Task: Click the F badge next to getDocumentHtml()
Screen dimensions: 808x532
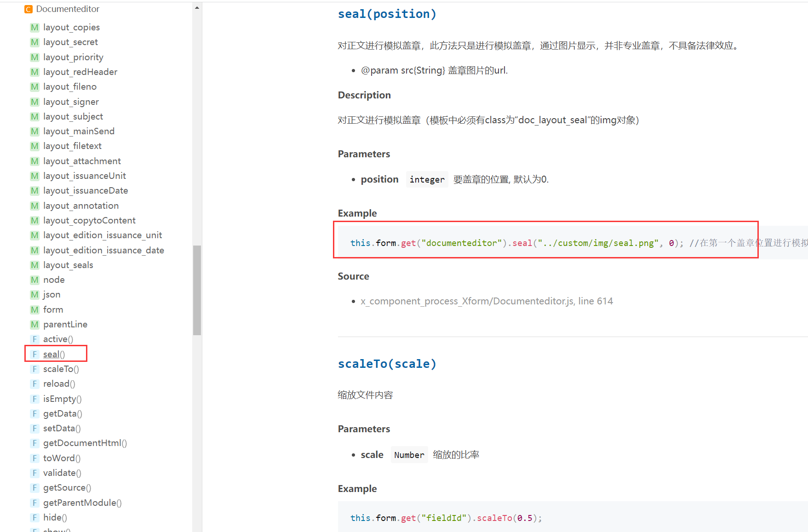Action: click(34, 443)
